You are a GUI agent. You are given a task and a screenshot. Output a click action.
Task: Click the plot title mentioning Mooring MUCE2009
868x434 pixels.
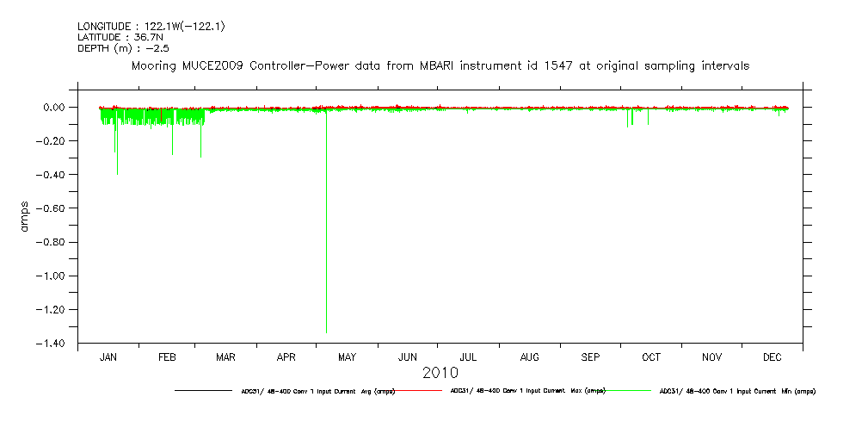[x=440, y=65]
